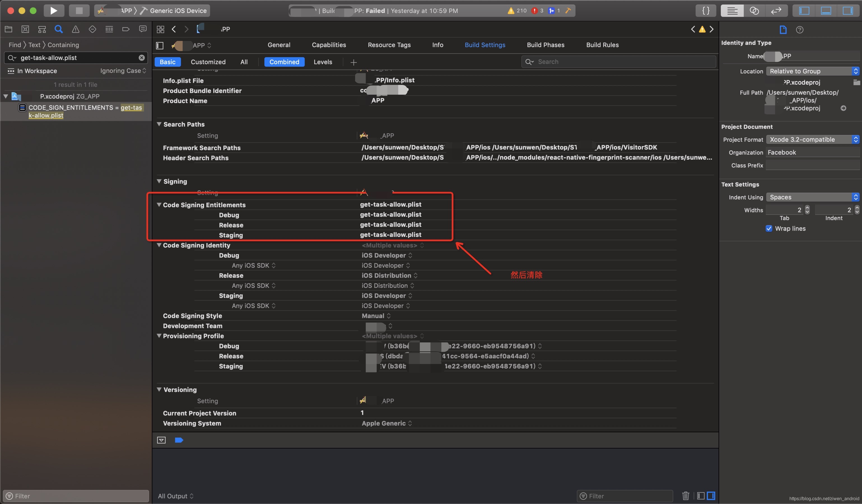Viewport: 862px width, 504px height.
Task: Add a build setting with plus
Action: tap(354, 62)
